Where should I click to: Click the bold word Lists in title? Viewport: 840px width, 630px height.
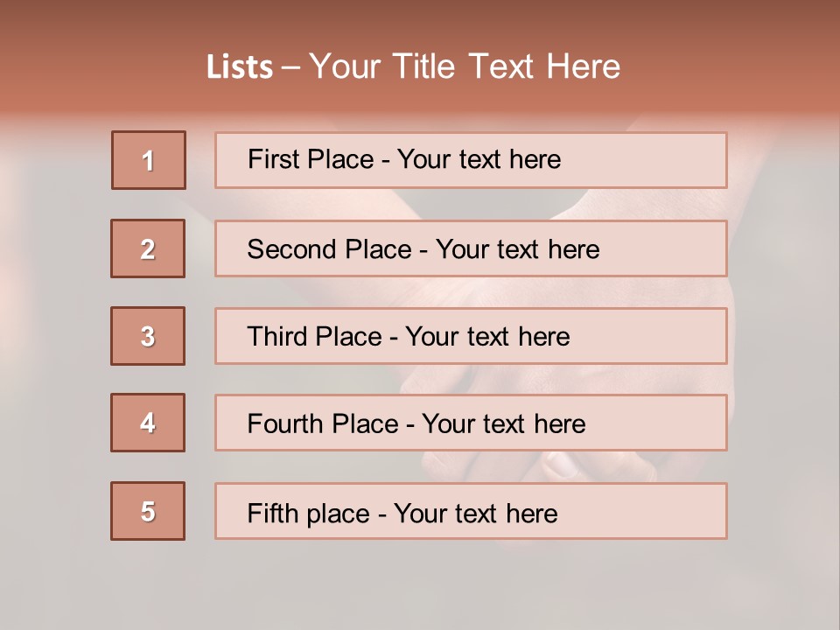[240, 67]
